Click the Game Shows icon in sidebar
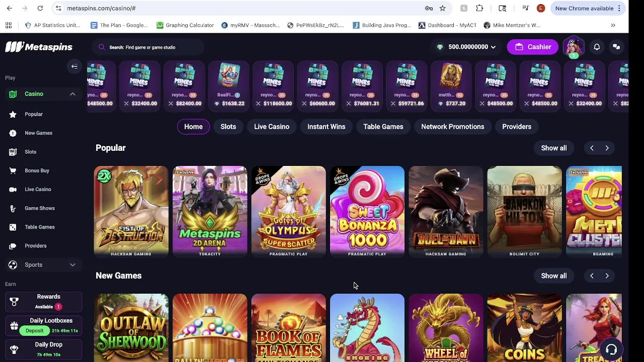644x362 pixels. pyautogui.click(x=13, y=208)
